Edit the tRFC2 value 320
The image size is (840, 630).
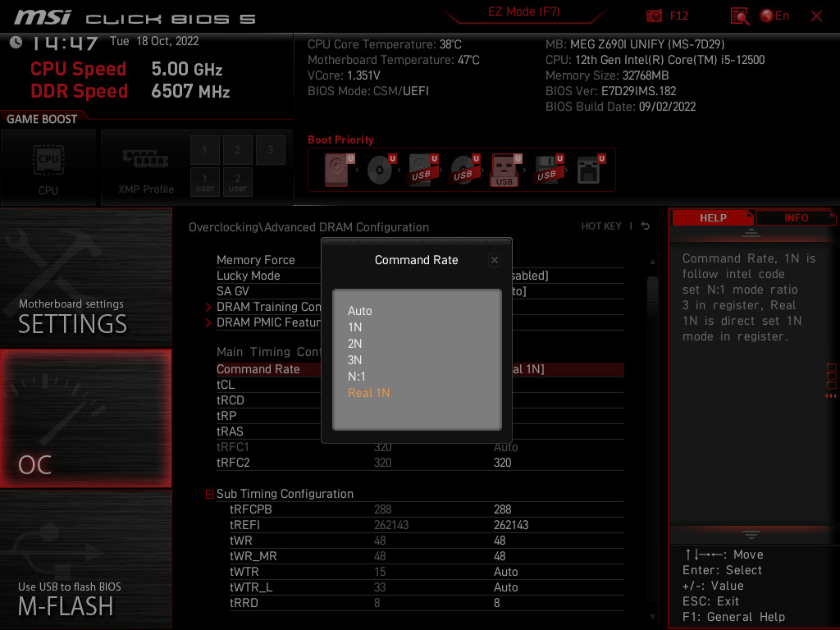503,463
